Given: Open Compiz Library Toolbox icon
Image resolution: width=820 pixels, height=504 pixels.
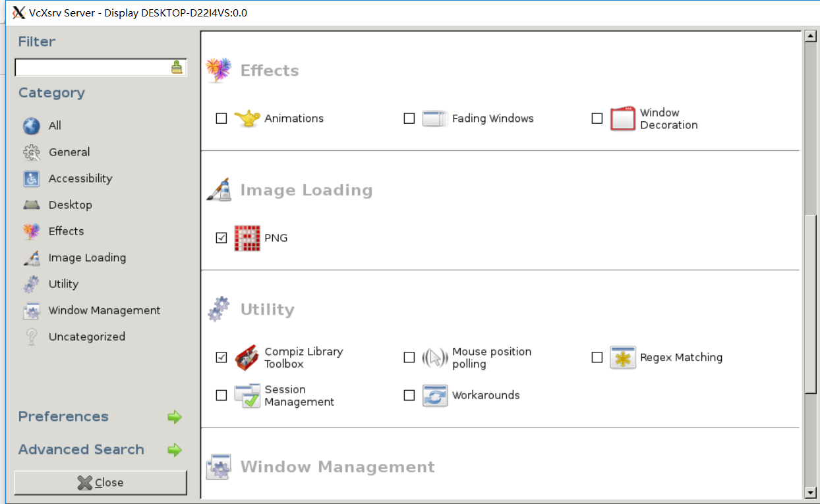Looking at the screenshot, I should coord(247,358).
